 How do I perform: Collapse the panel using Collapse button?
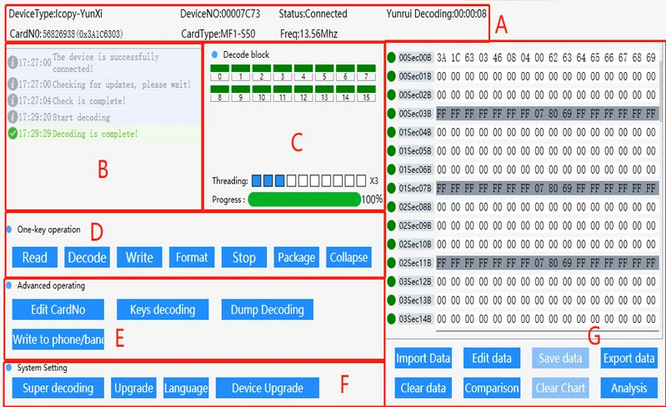click(x=349, y=257)
